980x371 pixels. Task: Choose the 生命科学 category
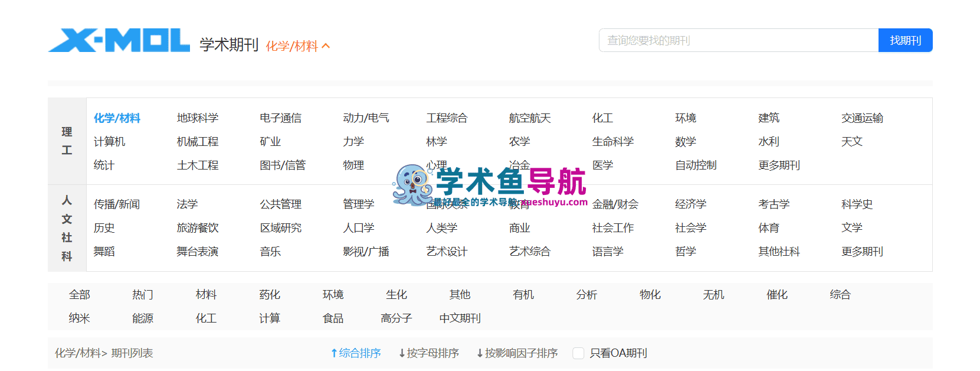click(612, 142)
